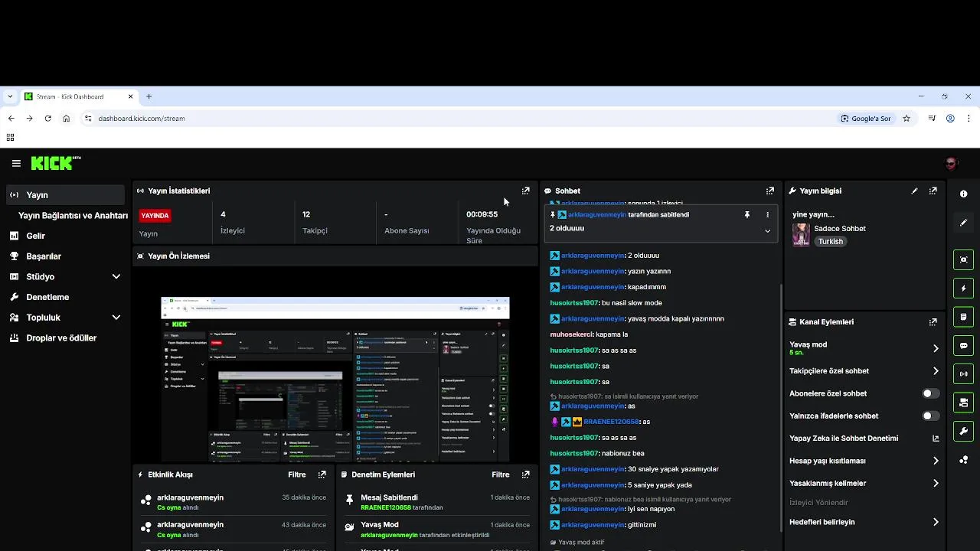This screenshot has width=980, height=551.
Task: Pop out the Yayın bilgisi panel
Action: (933, 191)
